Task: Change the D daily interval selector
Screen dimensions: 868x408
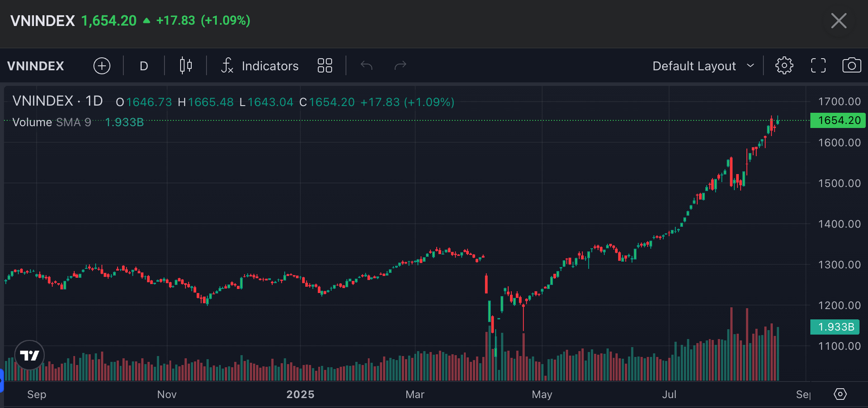Action: 144,66
